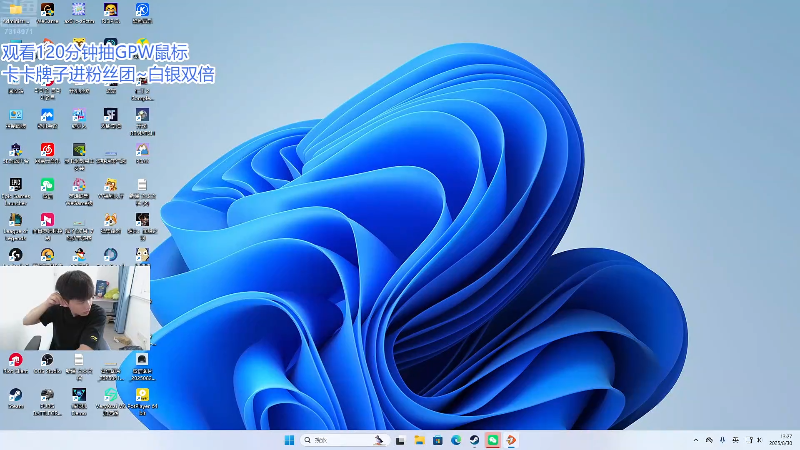Launch the OBS Studio desktop shortcut
This screenshot has height=450, width=800.
47,360
